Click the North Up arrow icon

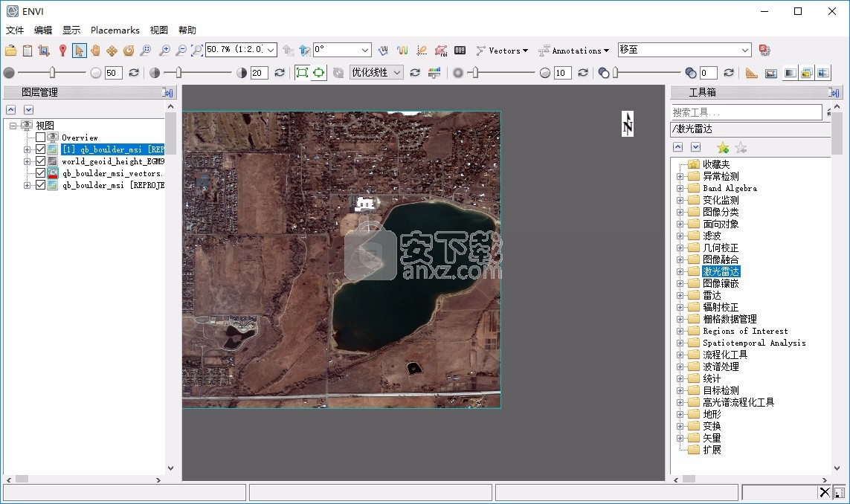305,51
